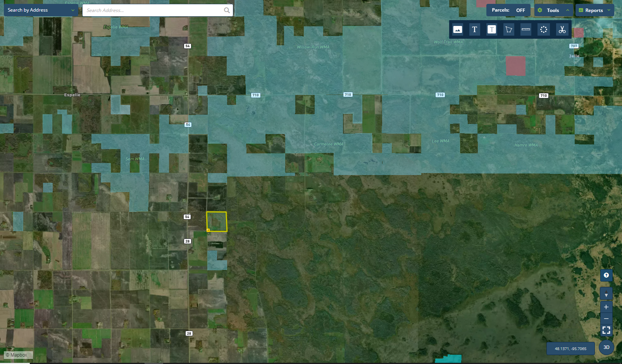Click the search magnifying glass icon
The height and width of the screenshot is (364, 622).
227,10
